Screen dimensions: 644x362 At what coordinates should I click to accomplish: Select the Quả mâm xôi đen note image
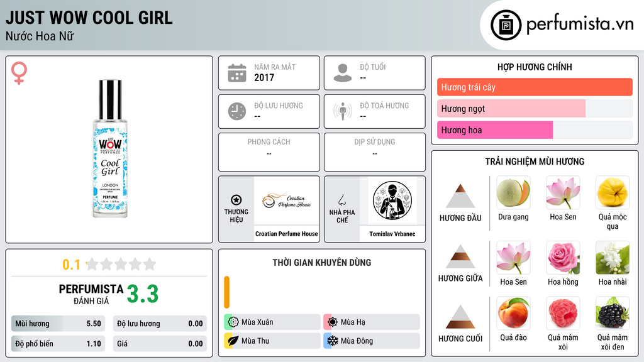[613, 314]
